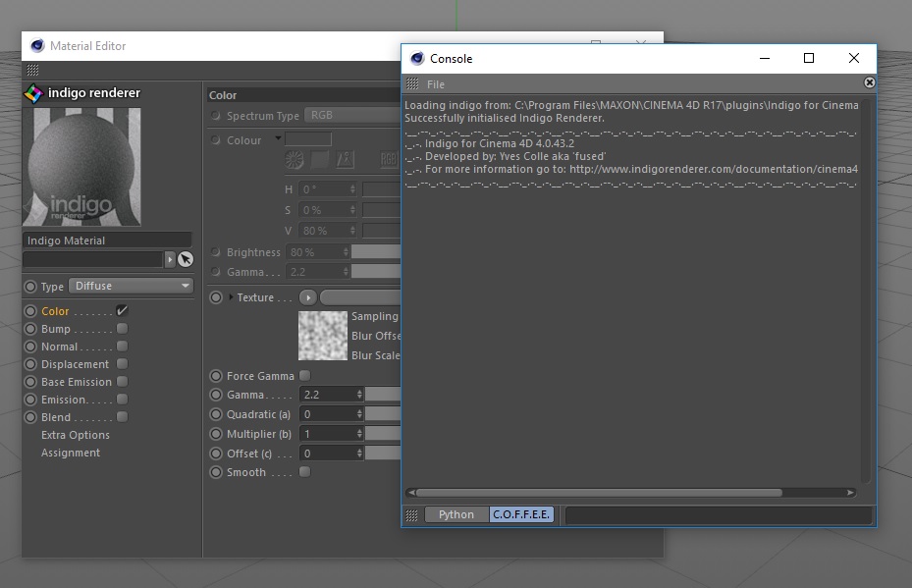Click the Console grip handle beside File
The width and height of the screenshot is (912, 588).
click(x=412, y=84)
